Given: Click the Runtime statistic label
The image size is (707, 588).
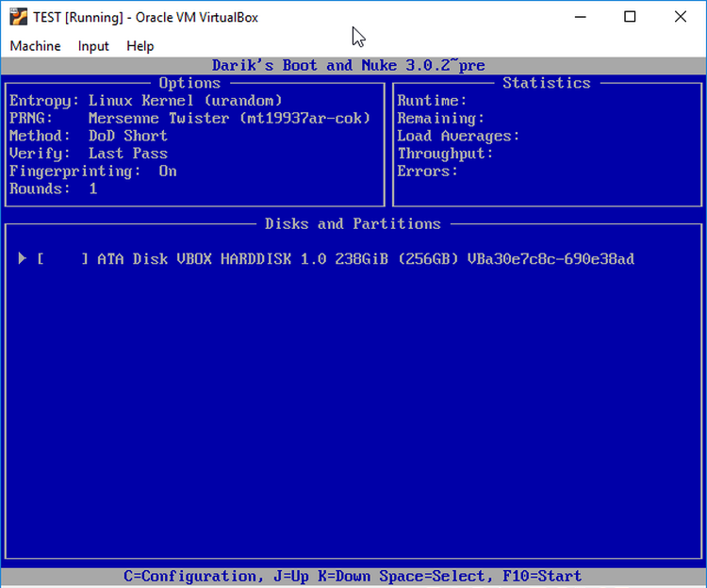Looking at the screenshot, I should point(432,101).
